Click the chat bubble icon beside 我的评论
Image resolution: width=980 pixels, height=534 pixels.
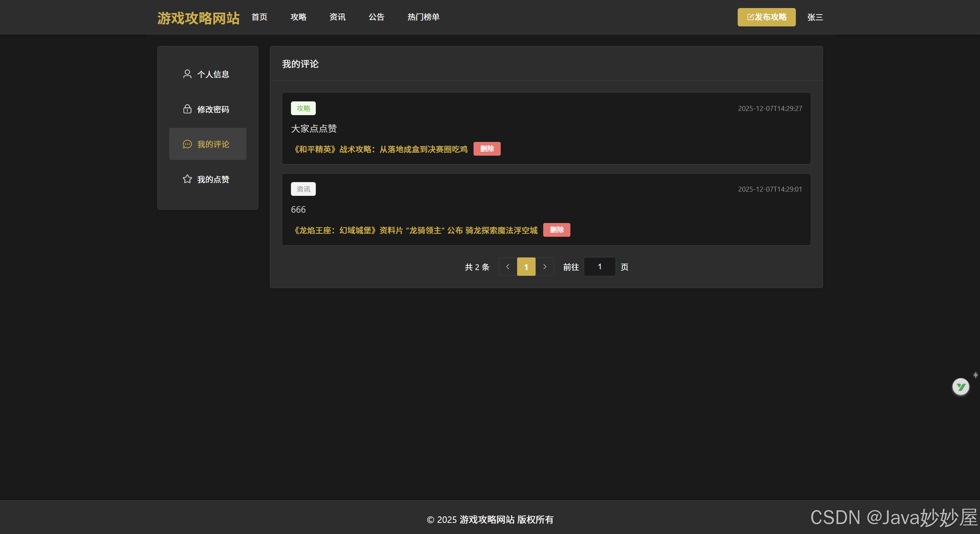[187, 144]
